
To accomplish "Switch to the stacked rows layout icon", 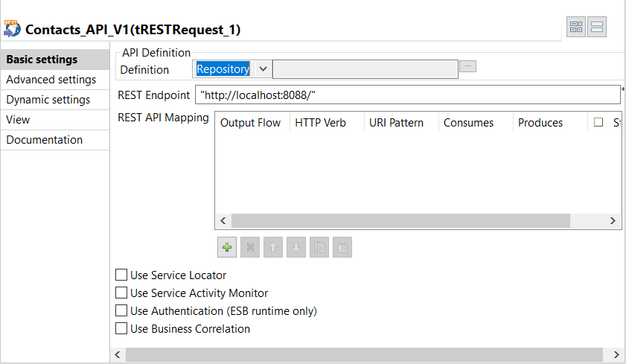I will coord(597,28).
